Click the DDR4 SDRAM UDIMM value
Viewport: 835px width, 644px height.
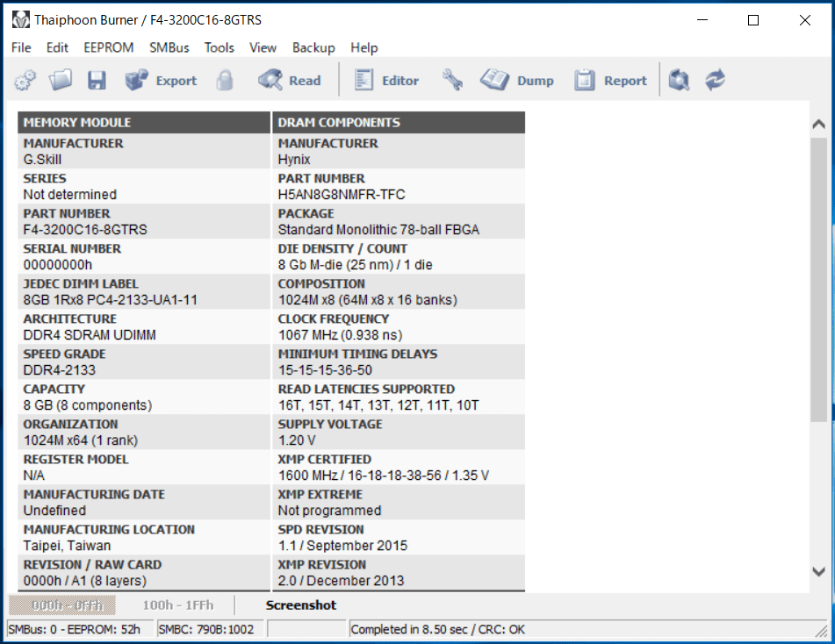tap(90, 335)
